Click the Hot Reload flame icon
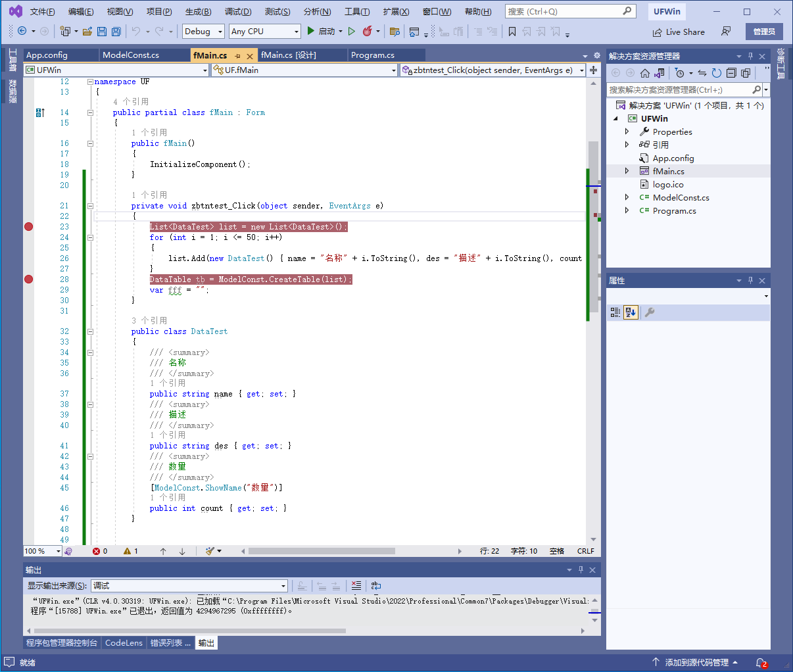Screen dimensions: 793x672 tap(367, 32)
